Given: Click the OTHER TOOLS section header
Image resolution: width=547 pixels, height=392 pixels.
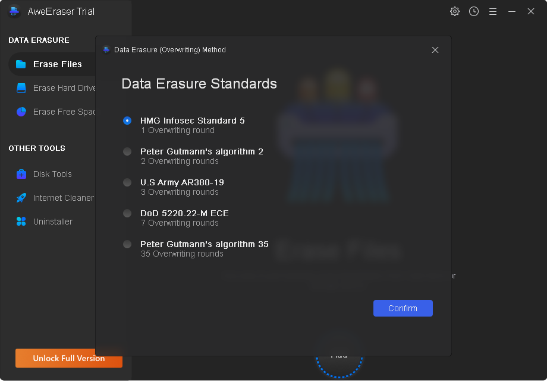Looking at the screenshot, I should tap(37, 148).
